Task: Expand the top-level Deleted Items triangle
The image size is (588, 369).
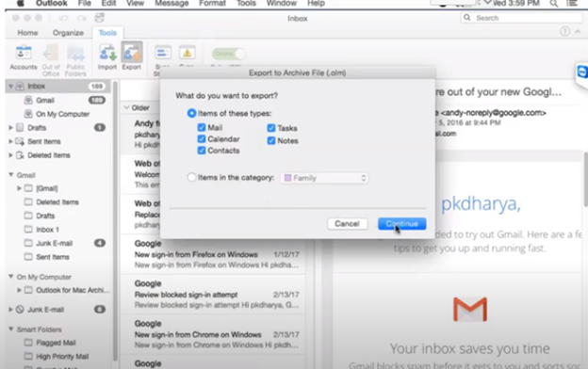Action: coord(11,155)
